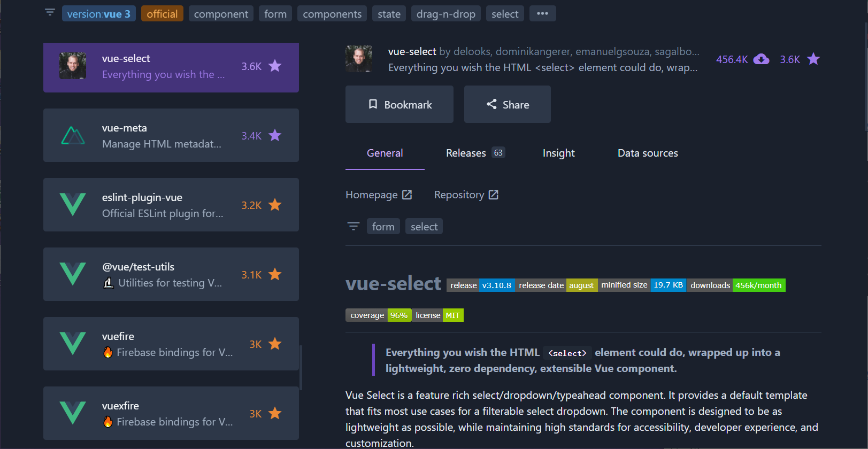Toggle the component filter tag
Viewport: 868px width, 449px height.
pyautogui.click(x=221, y=14)
